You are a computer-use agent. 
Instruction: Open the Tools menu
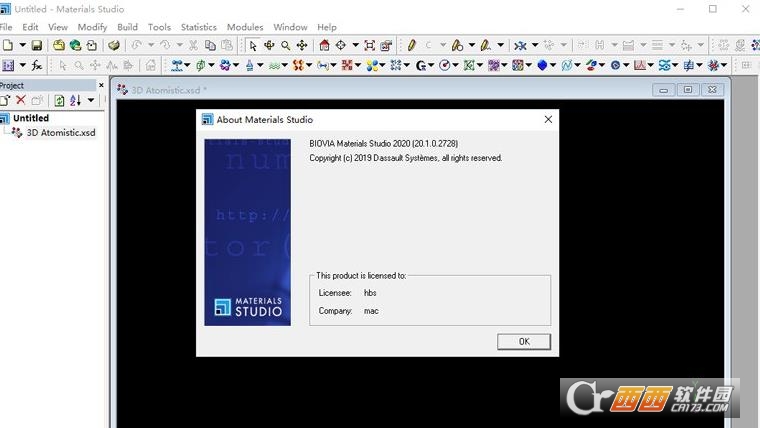click(x=159, y=27)
